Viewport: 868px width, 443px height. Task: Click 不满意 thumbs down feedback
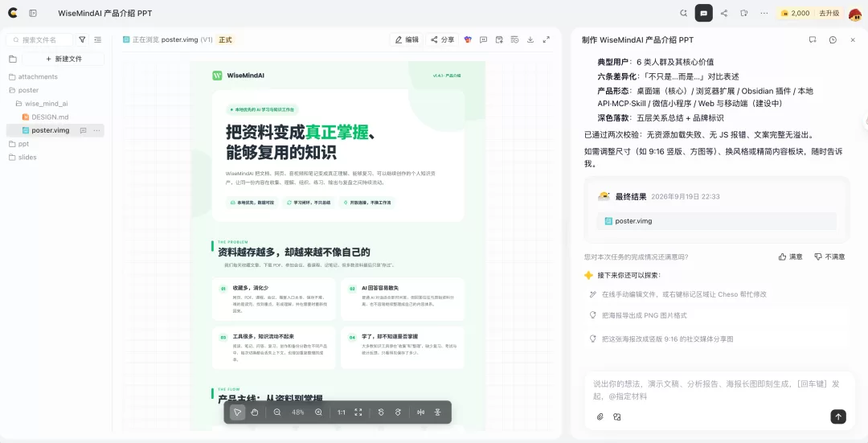[829, 256]
